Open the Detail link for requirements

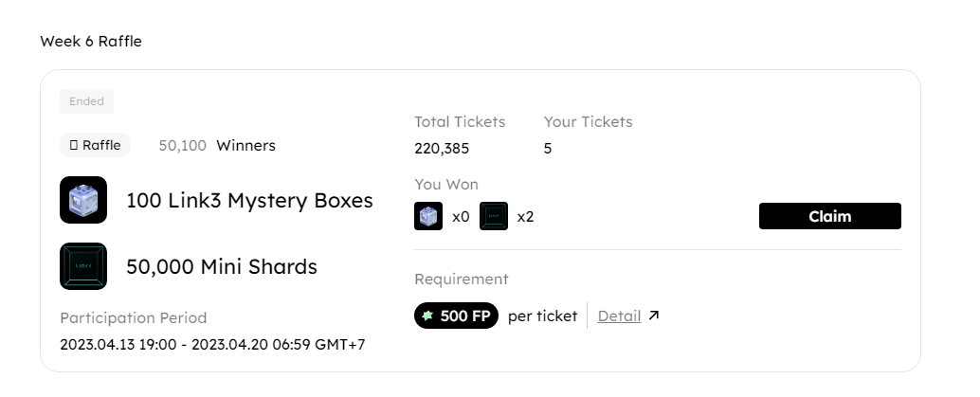pyautogui.click(x=619, y=316)
